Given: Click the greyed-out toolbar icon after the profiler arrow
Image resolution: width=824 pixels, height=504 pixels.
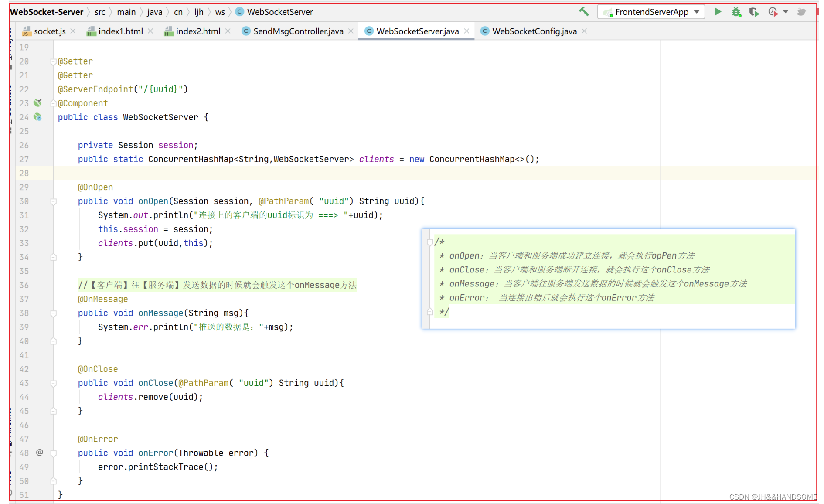Looking at the screenshot, I should point(801,12).
